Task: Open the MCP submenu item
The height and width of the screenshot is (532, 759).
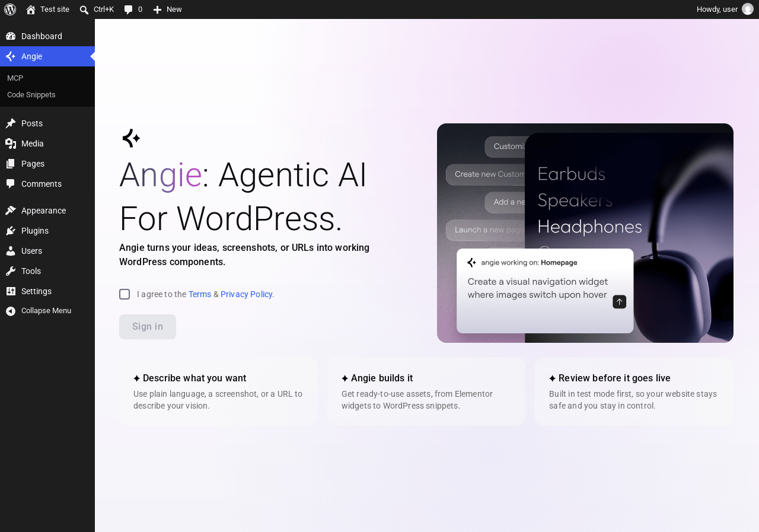Action: [x=47, y=78]
